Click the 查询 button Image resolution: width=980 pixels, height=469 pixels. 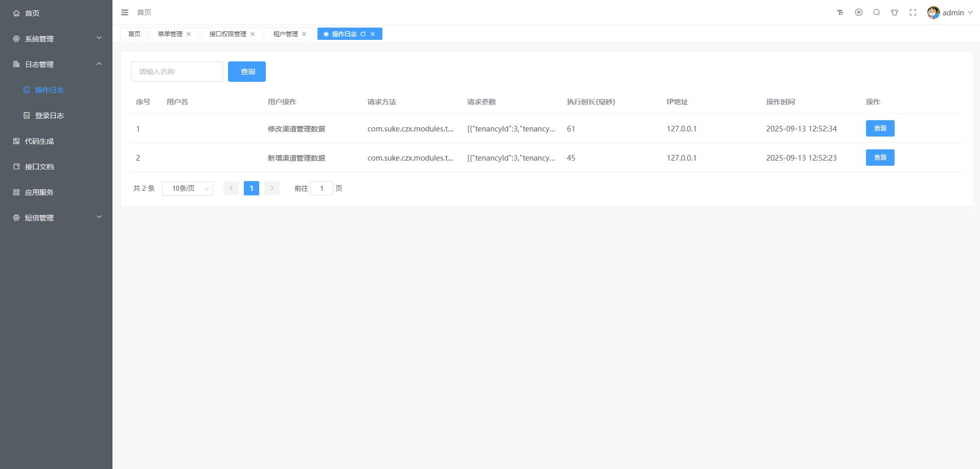(x=247, y=72)
